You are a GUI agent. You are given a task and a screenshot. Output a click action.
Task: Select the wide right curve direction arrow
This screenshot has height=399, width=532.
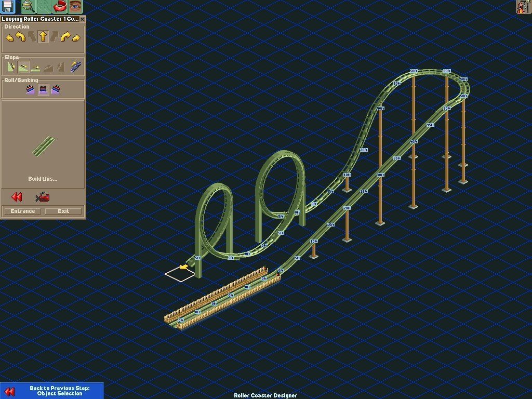coord(65,37)
